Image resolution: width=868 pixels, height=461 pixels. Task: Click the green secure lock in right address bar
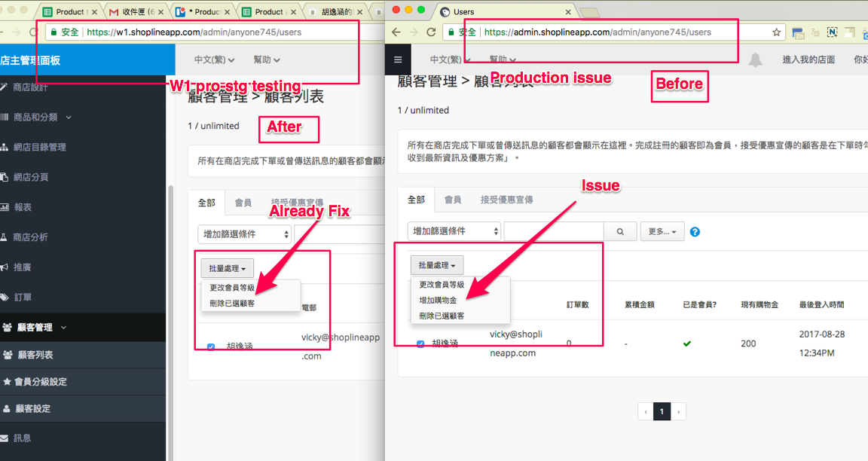click(x=451, y=32)
